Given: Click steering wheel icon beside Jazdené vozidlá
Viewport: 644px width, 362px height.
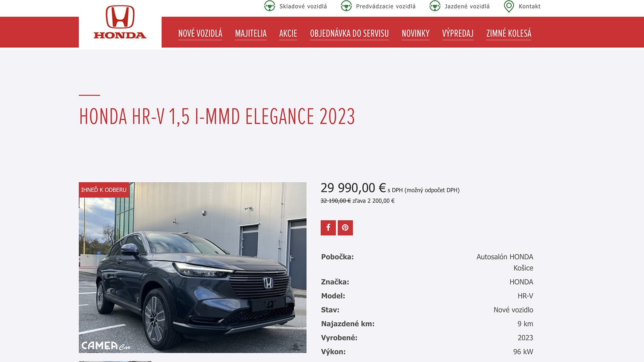Looking at the screenshot, I should coord(435,6).
